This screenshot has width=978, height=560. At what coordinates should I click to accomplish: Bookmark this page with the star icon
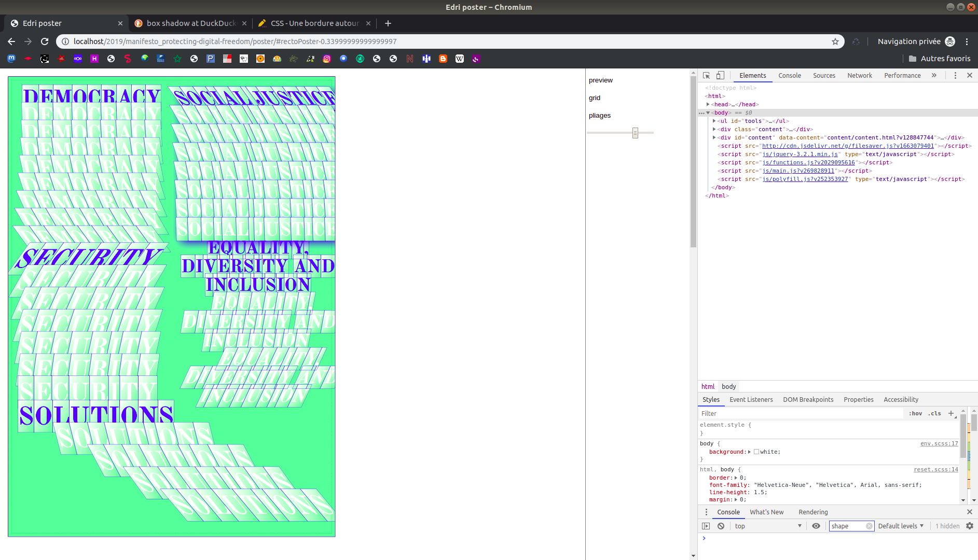point(835,41)
